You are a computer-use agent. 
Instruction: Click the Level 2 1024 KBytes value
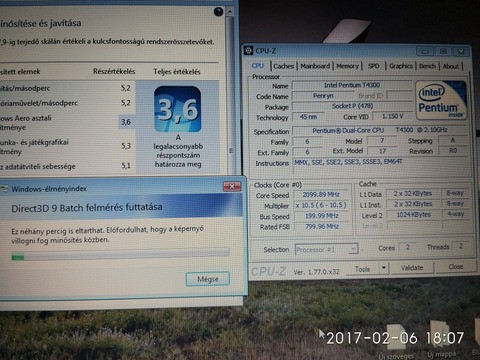(x=413, y=215)
